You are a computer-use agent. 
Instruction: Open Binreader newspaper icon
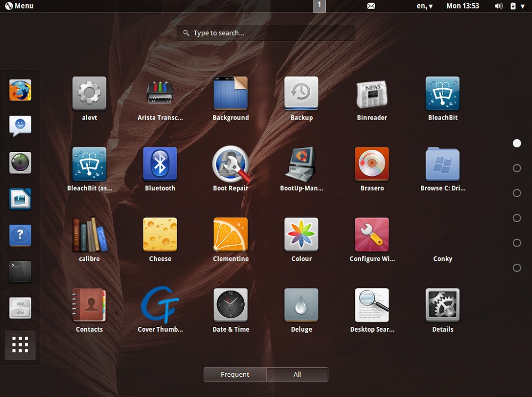click(x=372, y=94)
